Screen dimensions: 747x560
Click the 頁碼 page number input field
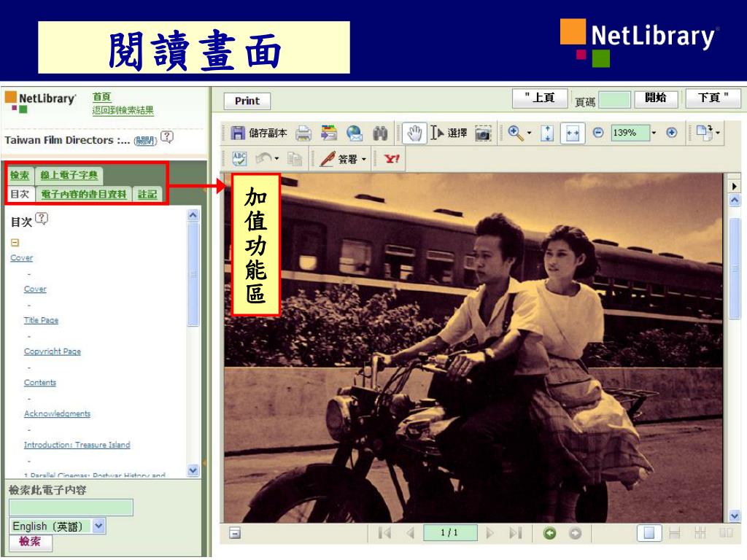tap(614, 100)
